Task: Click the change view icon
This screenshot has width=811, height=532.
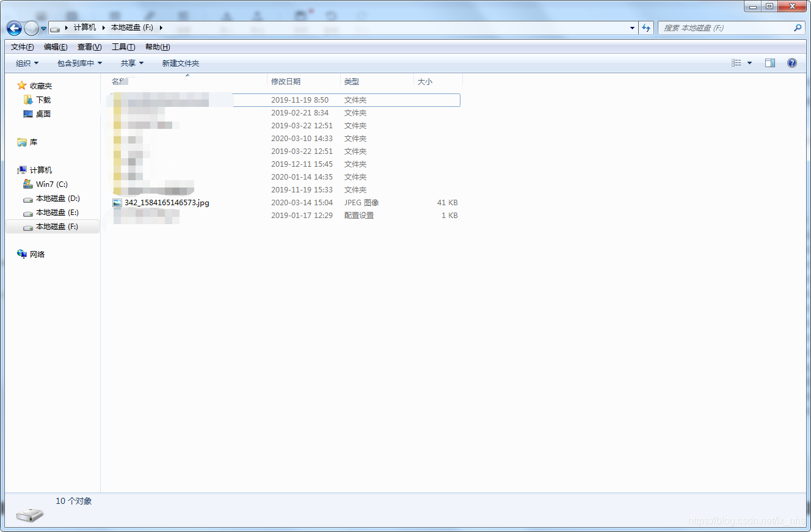Action: point(736,63)
